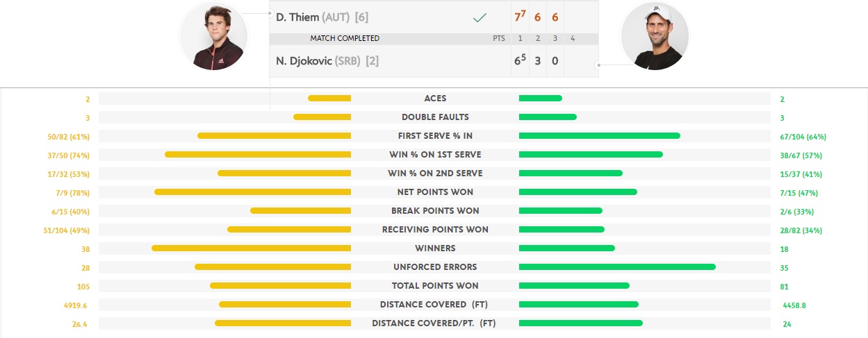The image size is (868, 338).
Task: Click the Aces stat label
Action: pos(435,99)
